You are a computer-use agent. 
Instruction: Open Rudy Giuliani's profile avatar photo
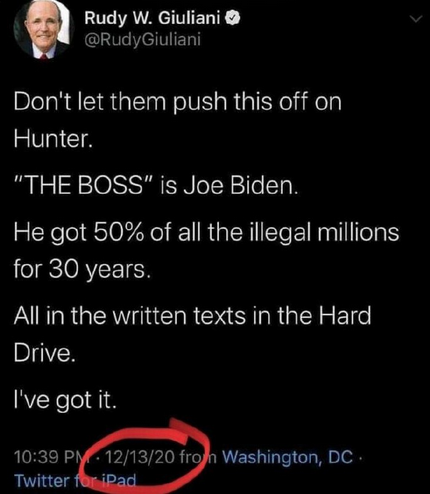pos(43,29)
